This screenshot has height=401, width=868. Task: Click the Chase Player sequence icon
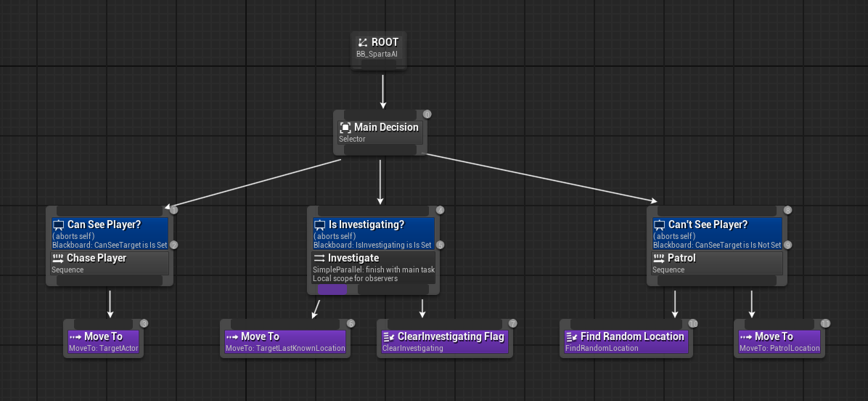57,258
